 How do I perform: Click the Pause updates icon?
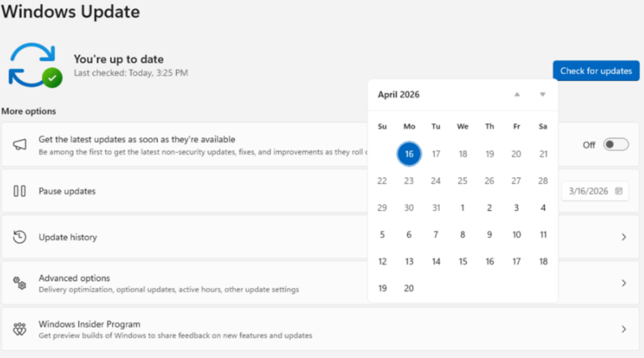20,191
